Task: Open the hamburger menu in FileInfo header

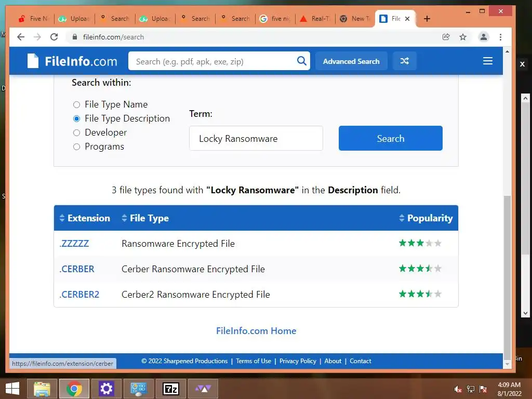Action: pyautogui.click(x=487, y=61)
